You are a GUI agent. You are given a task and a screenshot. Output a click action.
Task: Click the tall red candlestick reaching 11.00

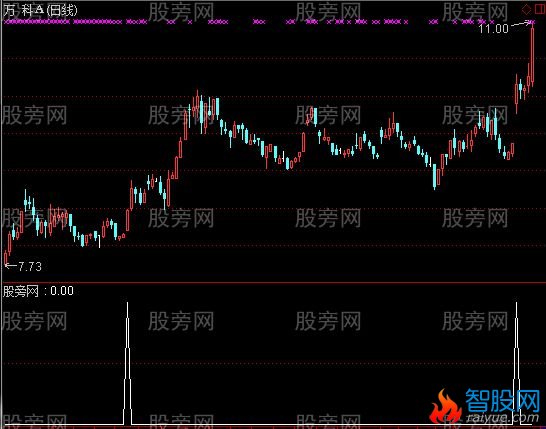pos(532,54)
